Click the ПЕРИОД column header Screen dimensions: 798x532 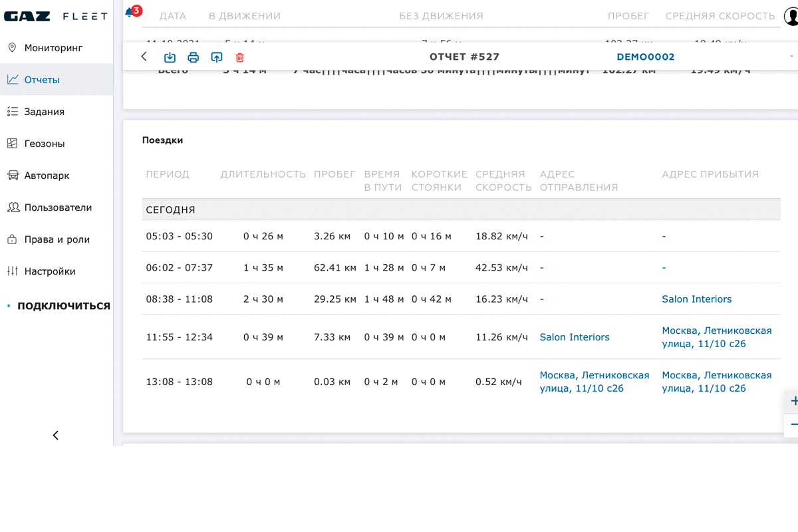pyautogui.click(x=168, y=174)
